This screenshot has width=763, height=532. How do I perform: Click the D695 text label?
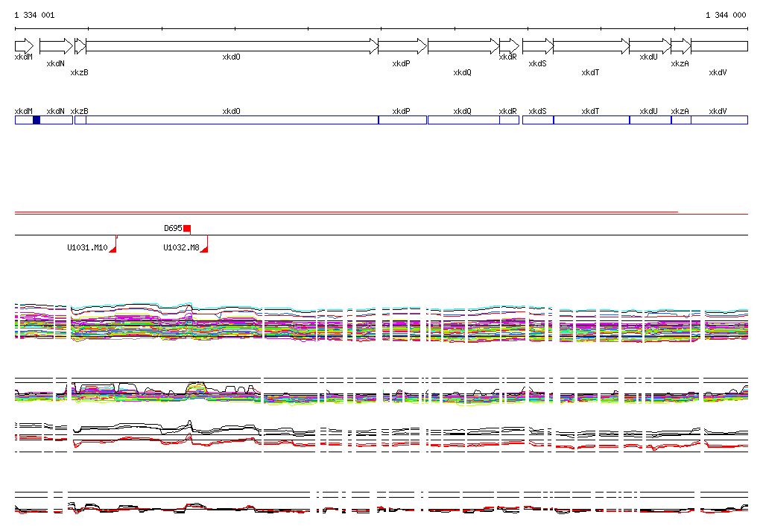click(x=173, y=228)
